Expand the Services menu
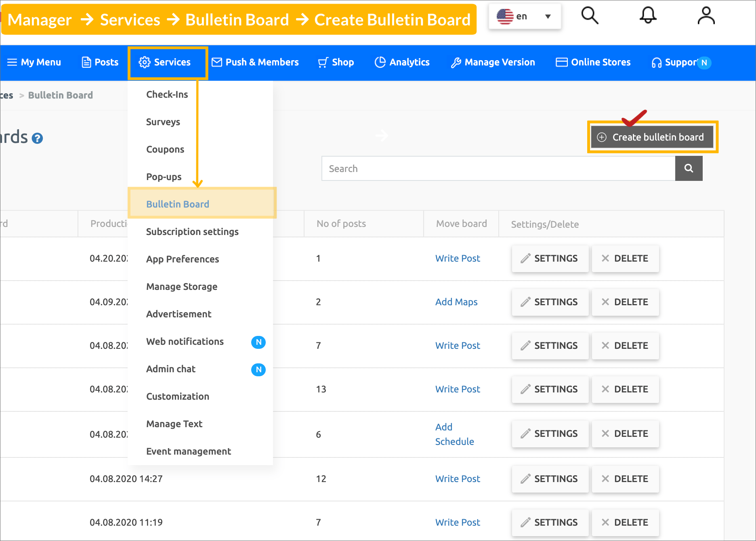The image size is (756, 541). [x=165, y=62]
